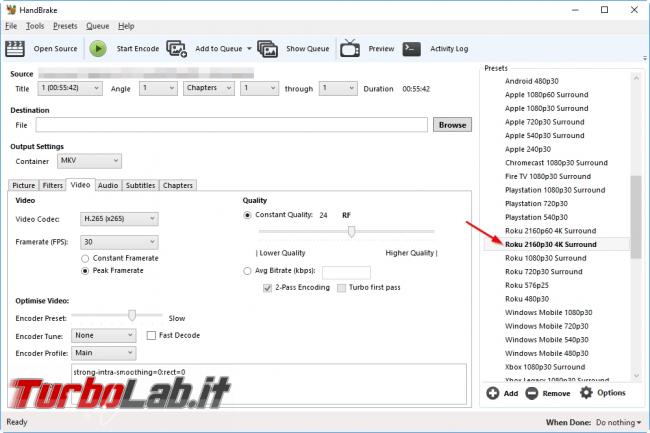Select Constant Quality radio button

pyautogui.click(x=247, y=215)
